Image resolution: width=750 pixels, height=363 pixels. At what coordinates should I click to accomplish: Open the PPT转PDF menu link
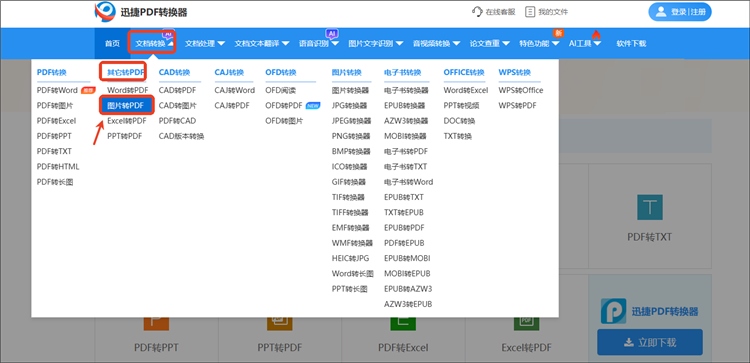(x=125, y=136)
